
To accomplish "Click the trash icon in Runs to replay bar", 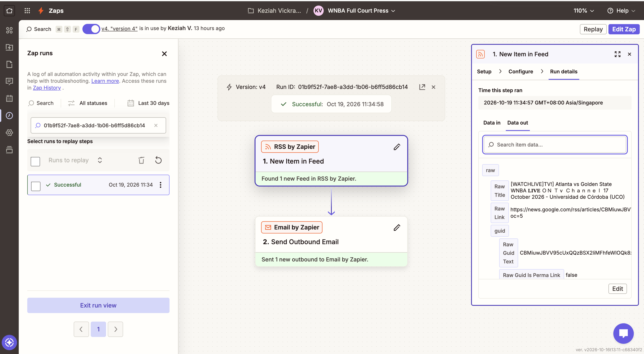I will pos(141,160).
